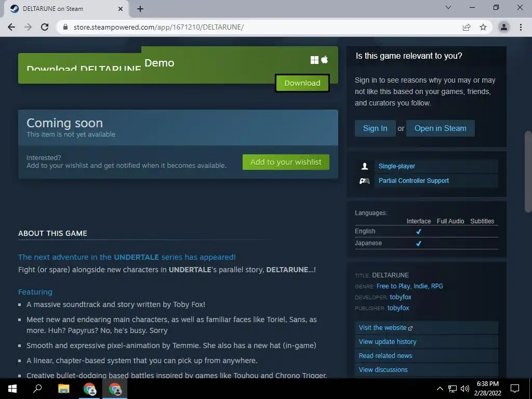The width and height of the screenshot is (532, 399).
Task: Click the Chrome back arrow
Action: click(11, 27)
